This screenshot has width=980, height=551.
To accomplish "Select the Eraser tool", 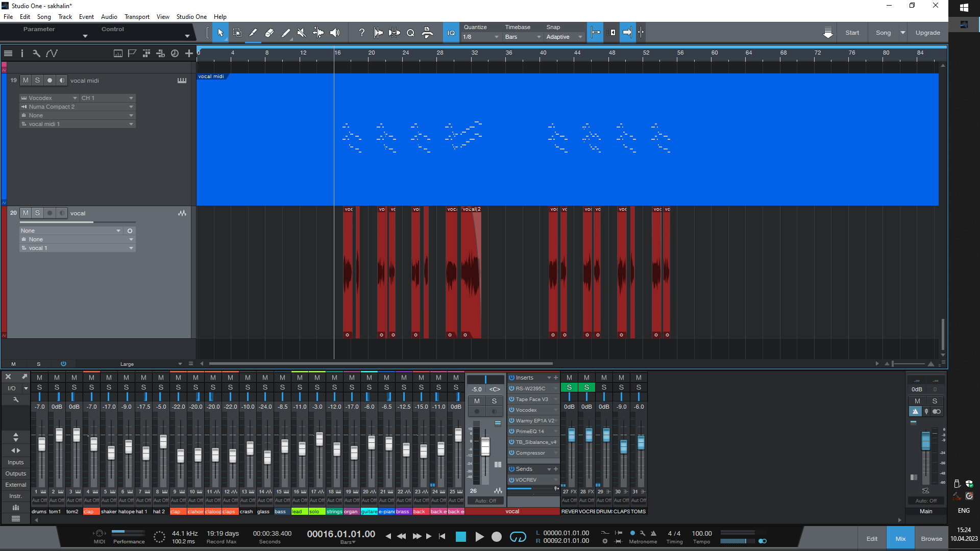I will (x=269, y=33).
